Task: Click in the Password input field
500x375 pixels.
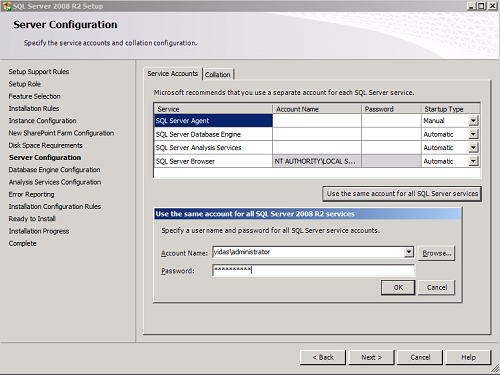Action: click(313, 270)
